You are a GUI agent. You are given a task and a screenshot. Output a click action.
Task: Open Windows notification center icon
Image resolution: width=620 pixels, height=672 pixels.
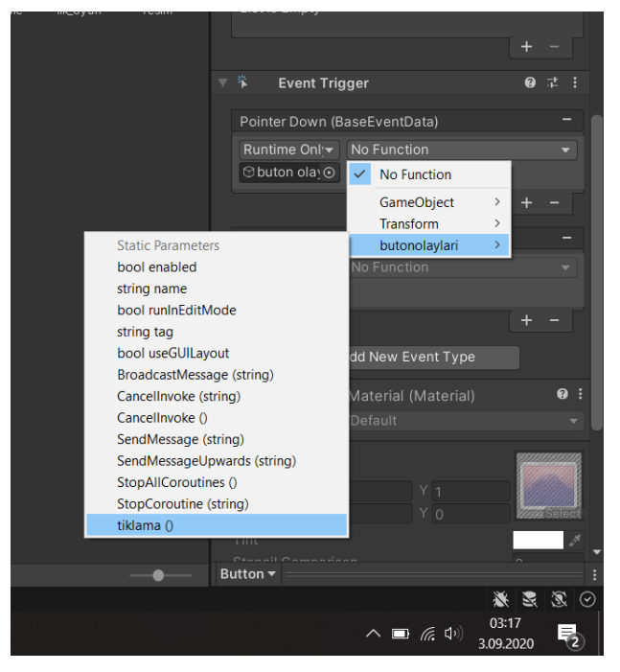(x=568, y=634)
